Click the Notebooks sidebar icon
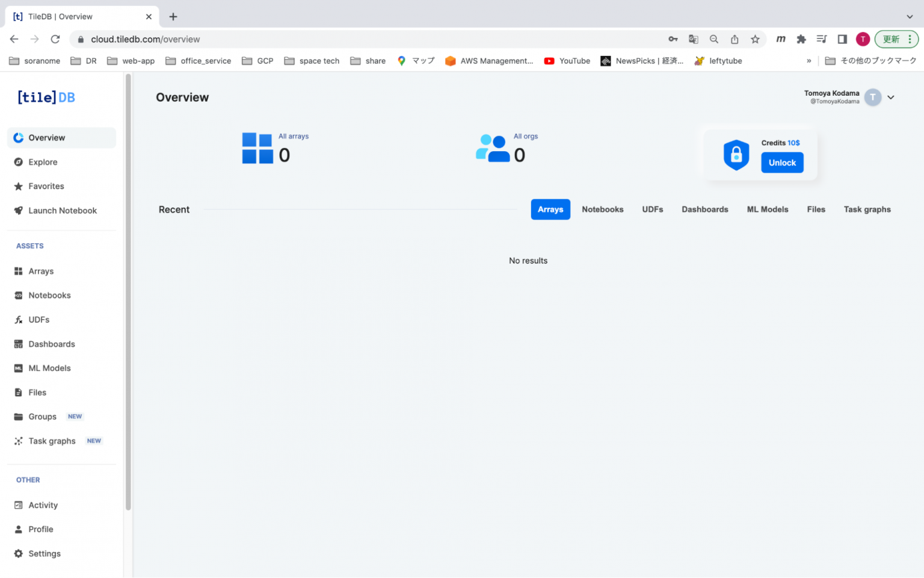The image size is (924, 578). click(19, 295)
